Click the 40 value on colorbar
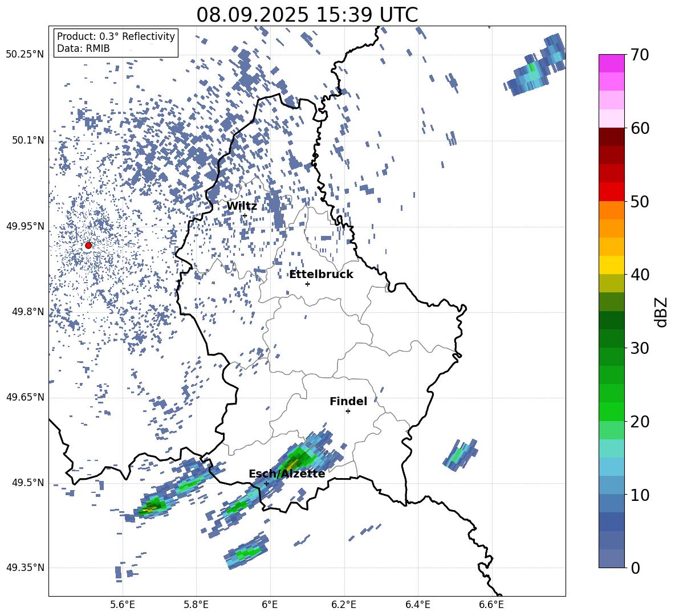 click(640, 275)
